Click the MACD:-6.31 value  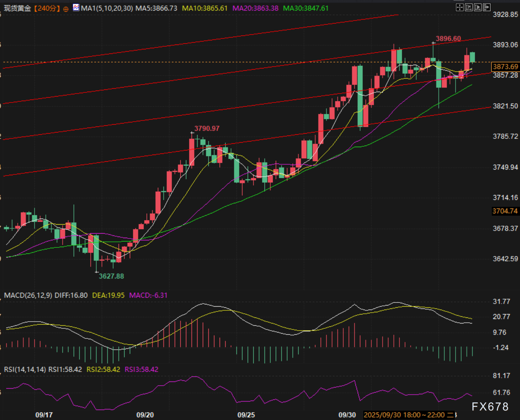148,295
